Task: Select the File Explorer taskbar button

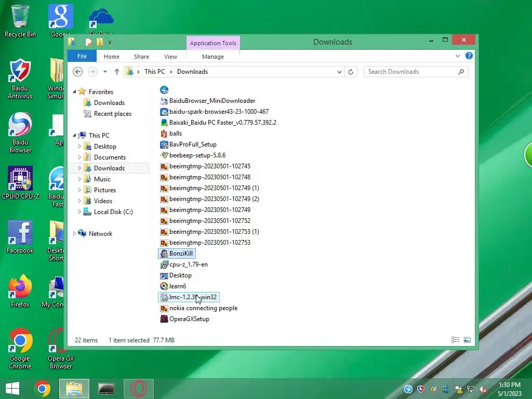Action: pyautogui.click(x=74, y=389)
